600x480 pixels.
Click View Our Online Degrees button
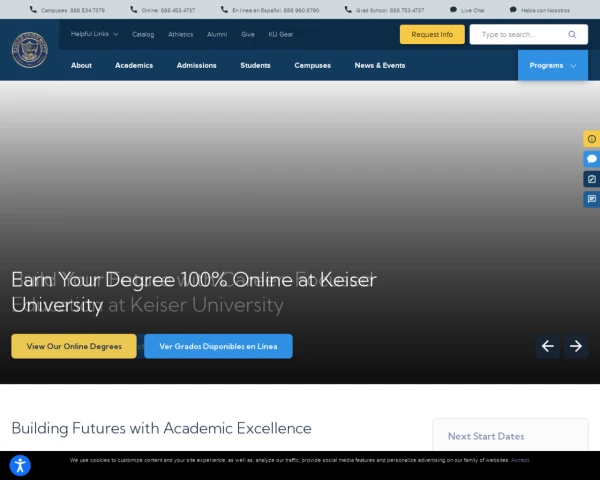pos(74,346)
